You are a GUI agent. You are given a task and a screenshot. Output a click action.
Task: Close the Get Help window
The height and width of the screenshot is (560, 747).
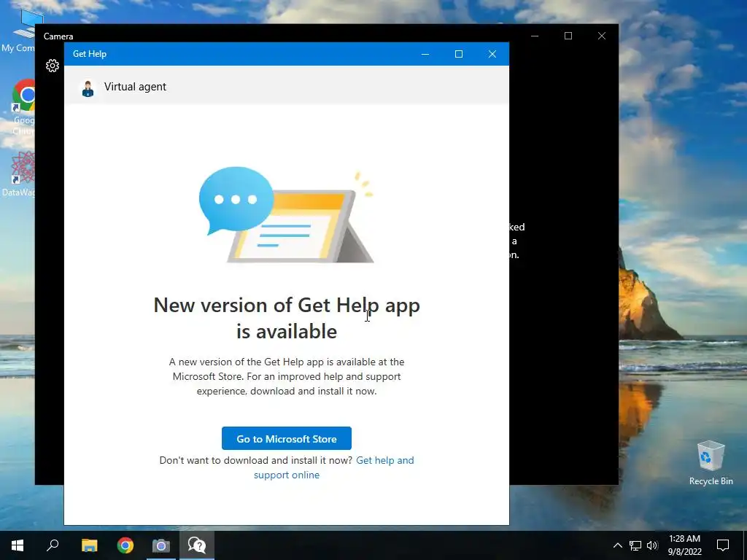[492, 54]
